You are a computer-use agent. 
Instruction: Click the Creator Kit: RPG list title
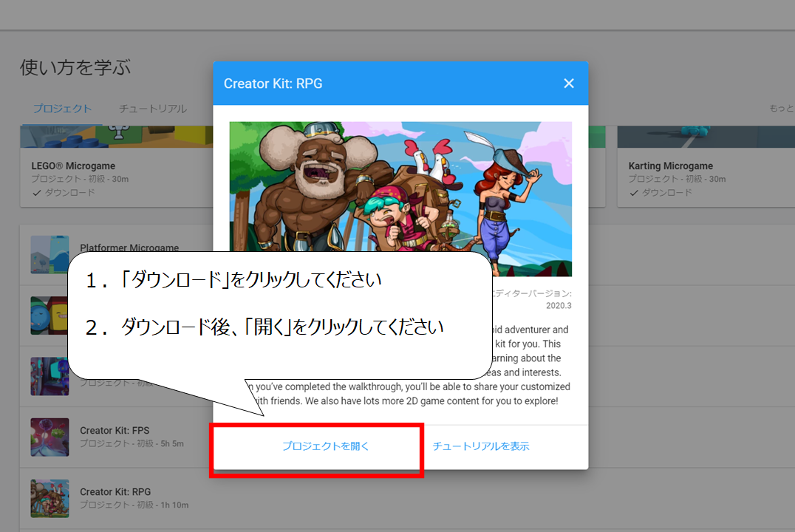coord(115,492)
